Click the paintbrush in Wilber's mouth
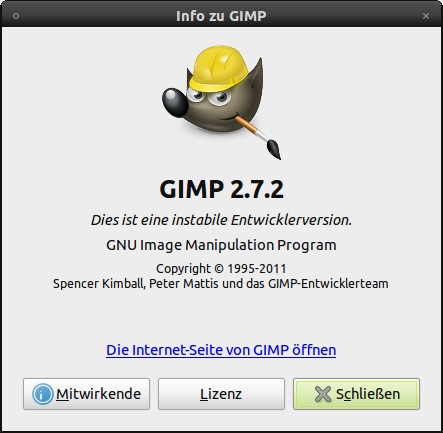 [258, 136]
